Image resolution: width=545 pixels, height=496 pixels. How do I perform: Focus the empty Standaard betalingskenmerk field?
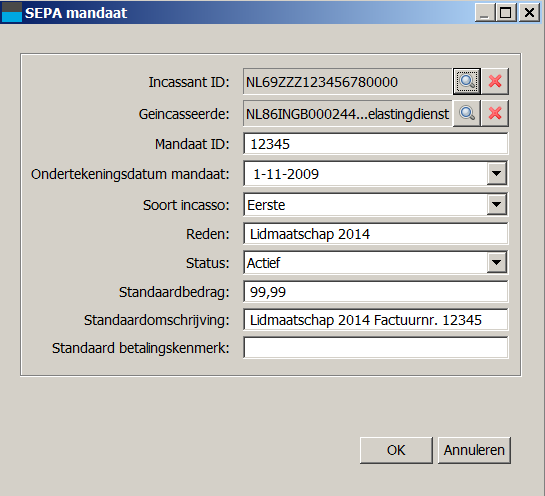pyautogui.click(x=375, y=347)
